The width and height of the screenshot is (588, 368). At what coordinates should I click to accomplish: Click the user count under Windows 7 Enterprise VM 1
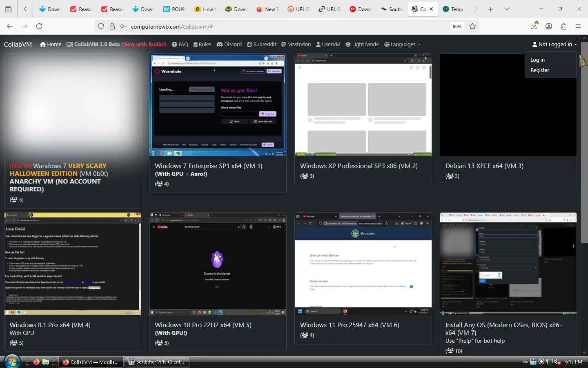[162, 184]
